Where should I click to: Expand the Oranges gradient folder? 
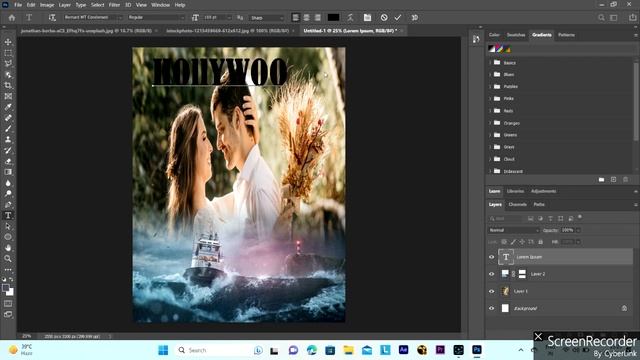490,123
